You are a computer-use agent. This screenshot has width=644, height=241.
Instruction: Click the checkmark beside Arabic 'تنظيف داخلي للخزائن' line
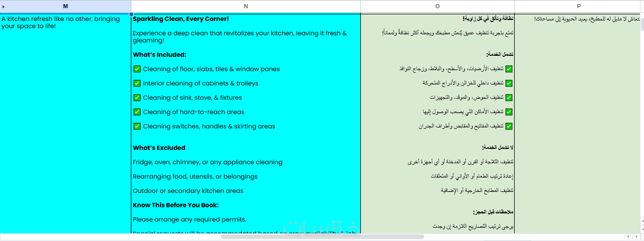tap(509, 83)
